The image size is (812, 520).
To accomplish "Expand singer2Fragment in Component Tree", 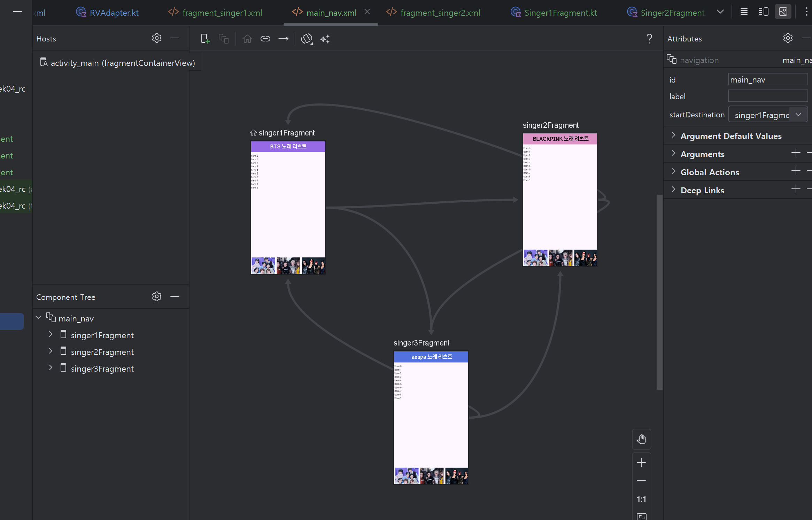I will tap(51, 351).
